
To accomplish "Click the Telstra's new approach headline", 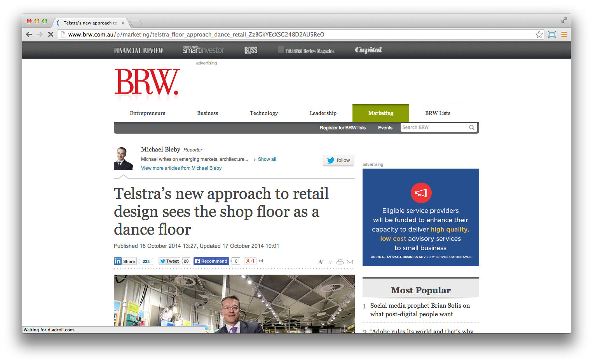I will coord(221,212).
